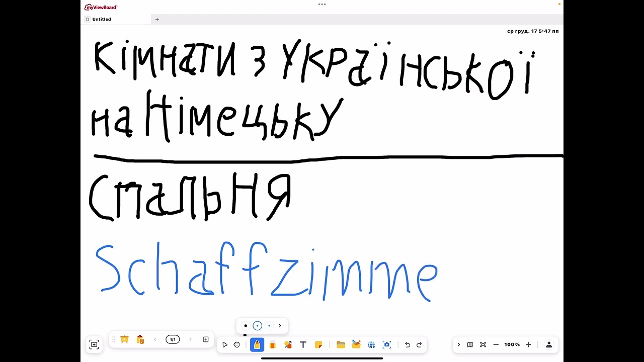Image resolution: width=644 pixels, height=362 pixels.
Task: Open the magic box toolbox
Action: [x=356, y=344]
